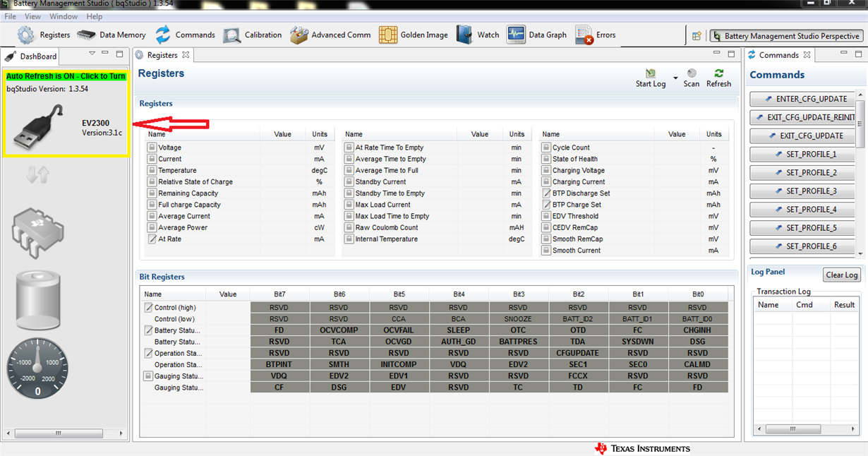Toggle the BTPINT bit cell
The image size is (868, 456).
279,365
